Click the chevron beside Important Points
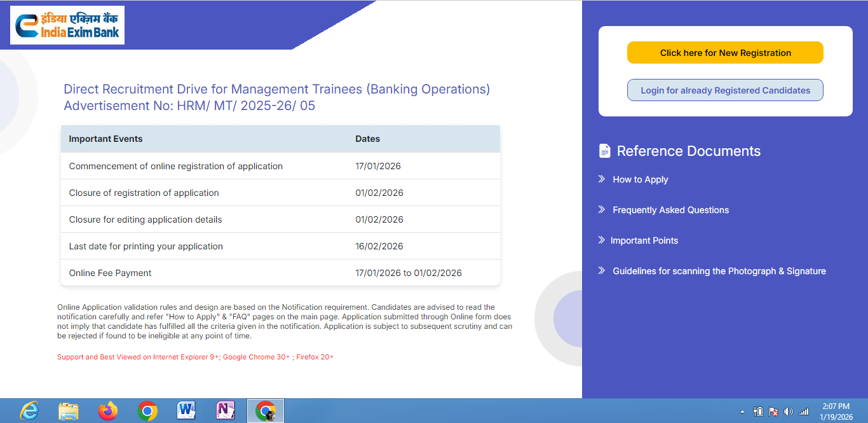Screen dimensions: 868x423 [x=600, y=240]
